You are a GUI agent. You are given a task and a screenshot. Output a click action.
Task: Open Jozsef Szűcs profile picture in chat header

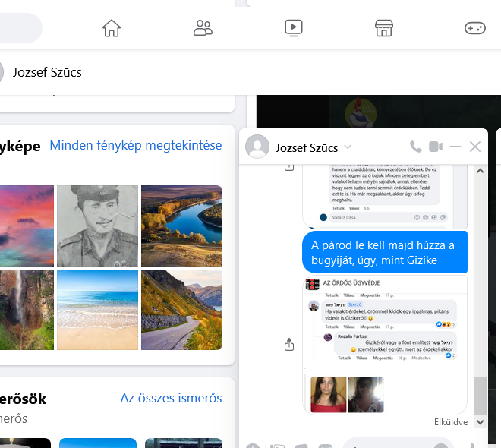click(257, 147)
